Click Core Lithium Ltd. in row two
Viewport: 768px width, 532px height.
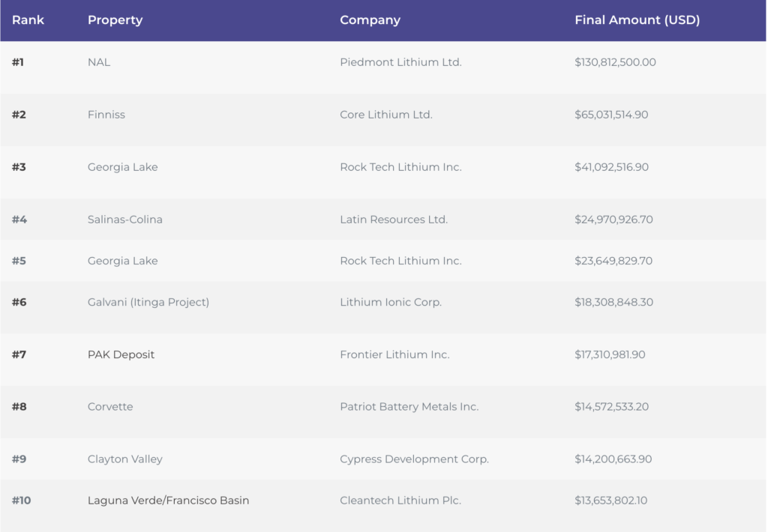coord(386,115)
